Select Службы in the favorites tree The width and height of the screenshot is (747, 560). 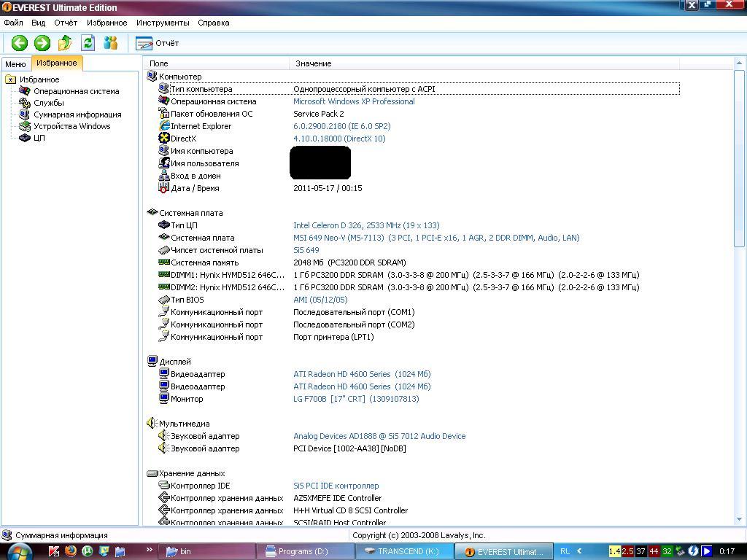(49, 103)
